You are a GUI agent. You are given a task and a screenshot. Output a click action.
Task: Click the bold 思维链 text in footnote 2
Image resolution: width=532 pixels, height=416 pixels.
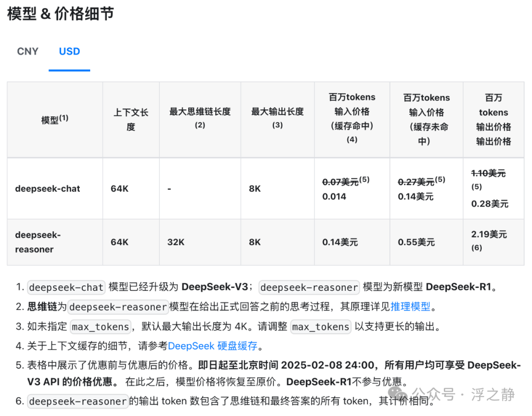42,307
